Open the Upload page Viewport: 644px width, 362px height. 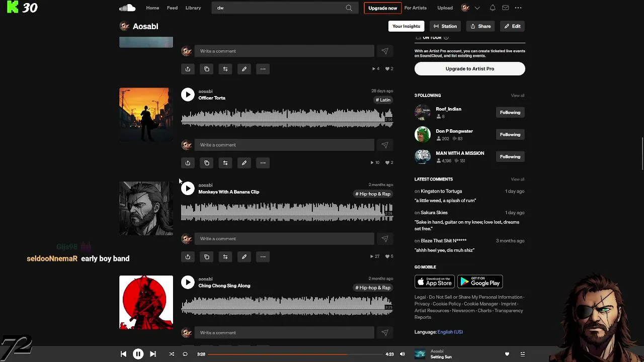pyautogui.click(x=445, y=8)
